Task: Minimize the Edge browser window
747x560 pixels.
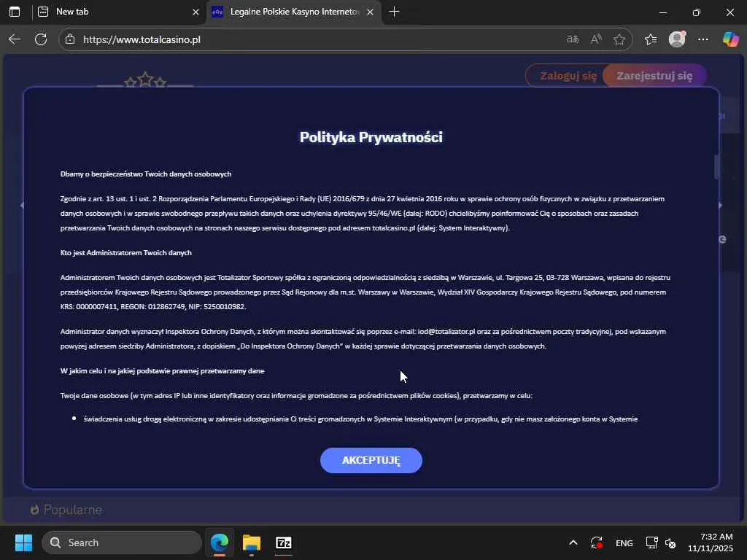Action: pos(662,12)
